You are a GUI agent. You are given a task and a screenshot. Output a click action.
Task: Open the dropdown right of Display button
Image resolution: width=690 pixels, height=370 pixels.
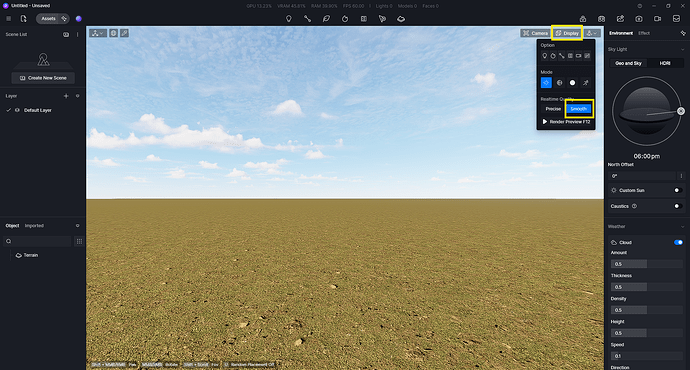(x=592, y=33)
